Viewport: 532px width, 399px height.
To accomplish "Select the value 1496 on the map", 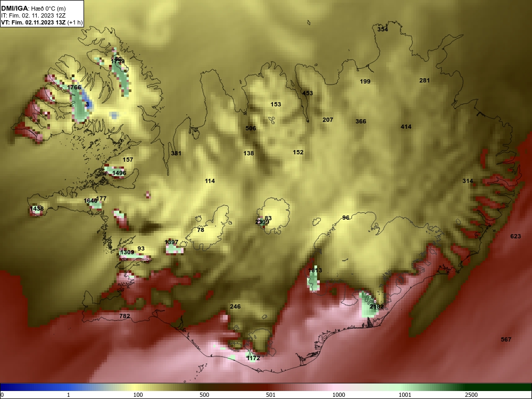I will coord(119,173).
